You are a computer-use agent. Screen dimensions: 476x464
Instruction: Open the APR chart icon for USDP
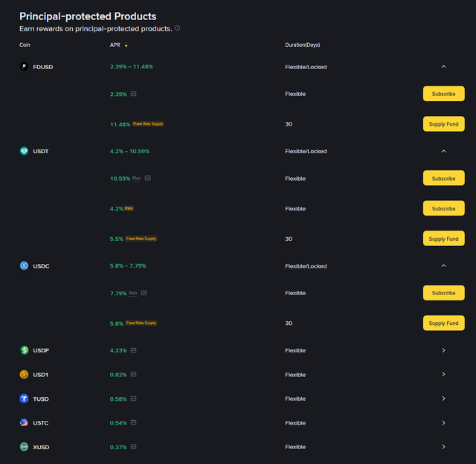point(133,350)
